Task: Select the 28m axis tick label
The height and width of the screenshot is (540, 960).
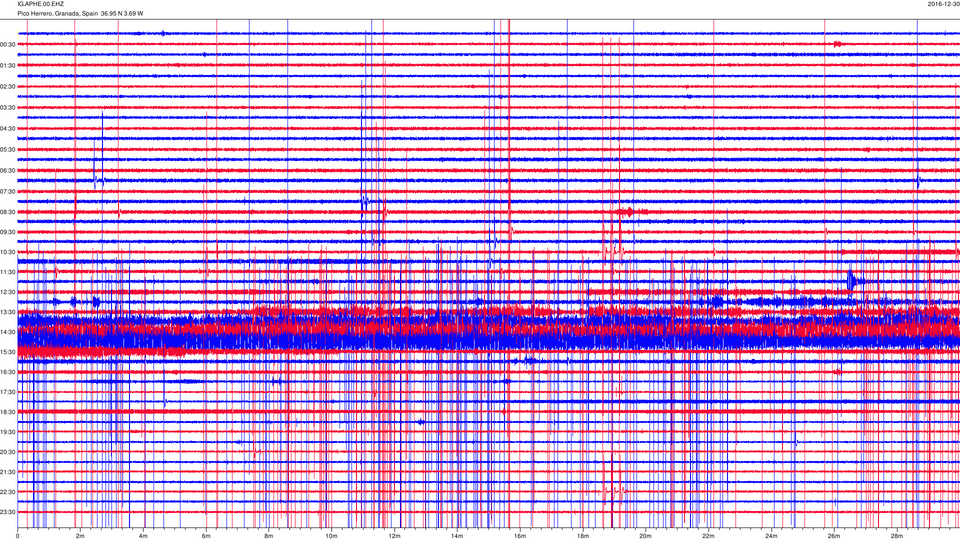Action: 896,536
